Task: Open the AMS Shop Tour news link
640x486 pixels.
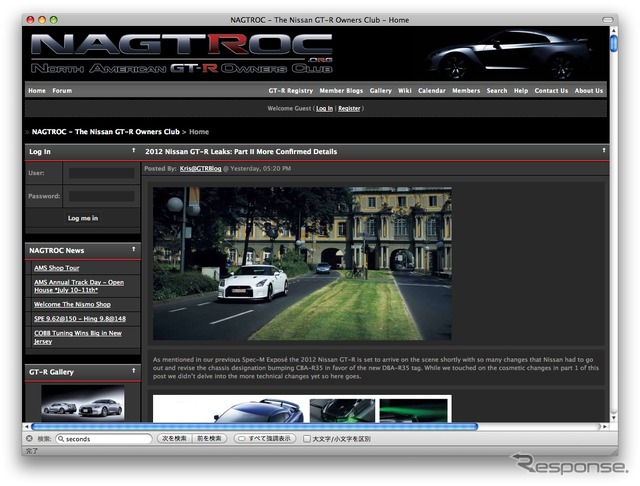Action: 57,268
